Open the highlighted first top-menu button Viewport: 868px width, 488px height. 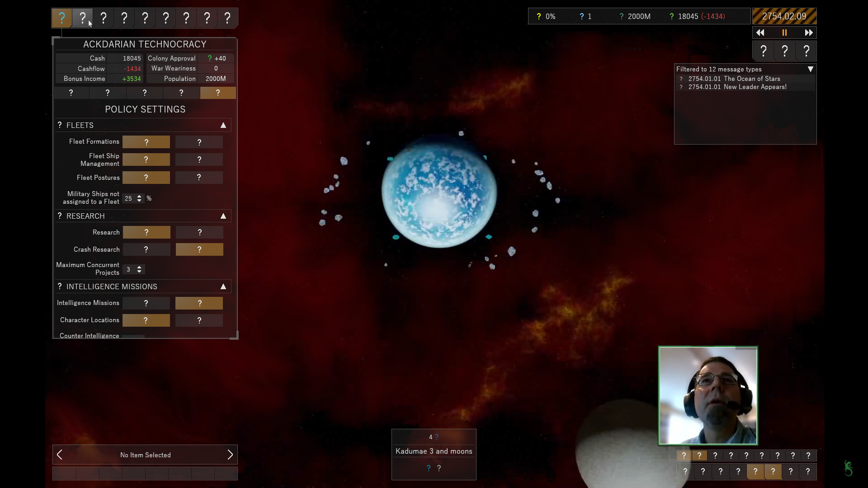click(62, 18)
